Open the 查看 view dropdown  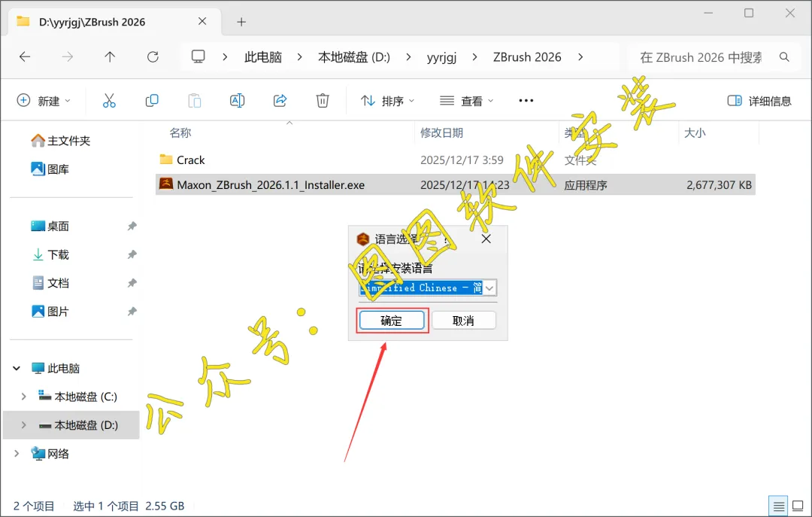[x=466, y=101]
